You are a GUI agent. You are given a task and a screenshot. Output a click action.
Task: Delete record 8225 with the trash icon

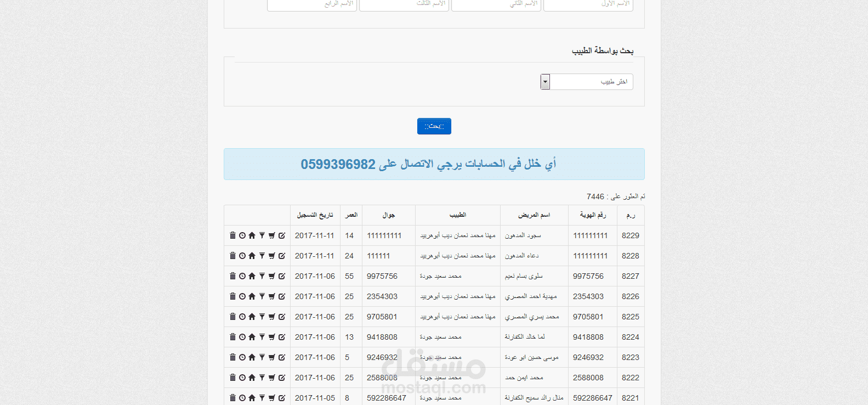232,317
